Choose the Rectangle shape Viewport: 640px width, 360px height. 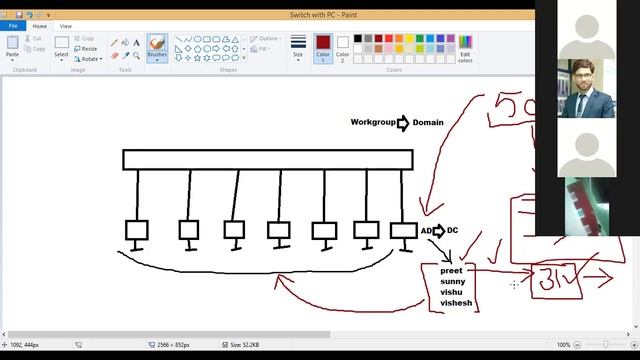point(207,40)
